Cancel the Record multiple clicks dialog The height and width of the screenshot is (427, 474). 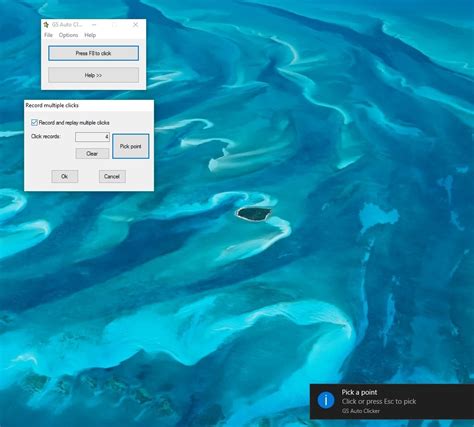pos(112,176)
